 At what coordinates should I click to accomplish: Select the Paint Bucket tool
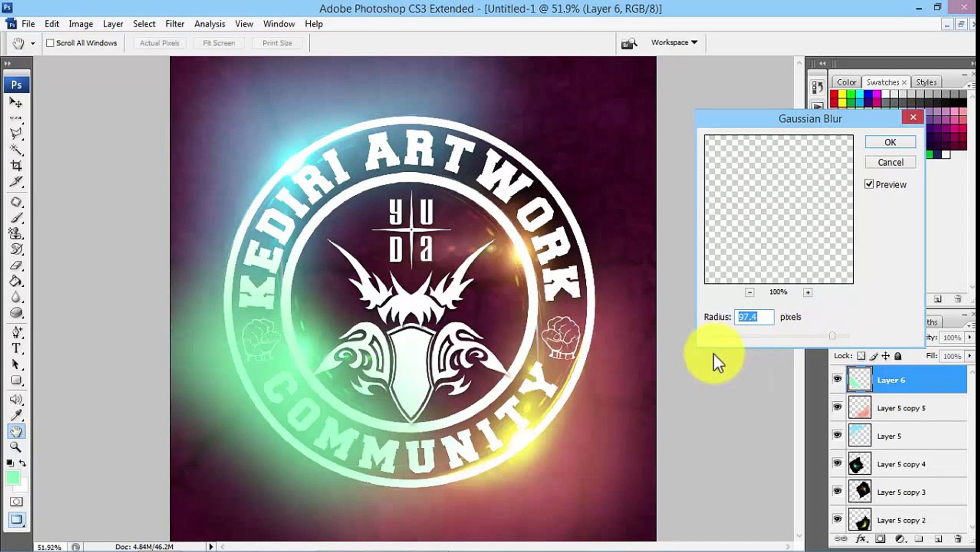(16, 281)
